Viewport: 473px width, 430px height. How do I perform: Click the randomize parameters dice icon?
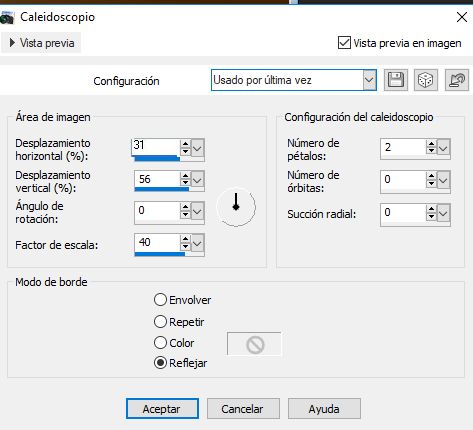(x=425, y=80)
